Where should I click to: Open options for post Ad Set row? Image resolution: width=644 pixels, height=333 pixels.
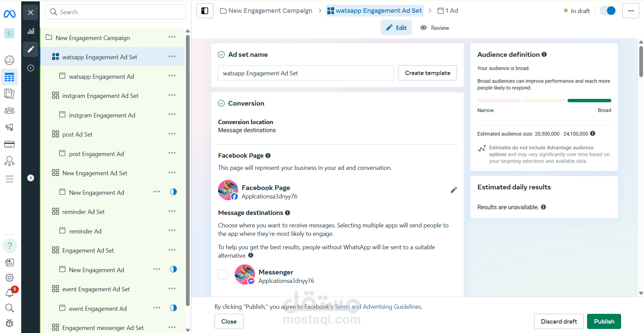pyautogui.click(x=172, y=134)
